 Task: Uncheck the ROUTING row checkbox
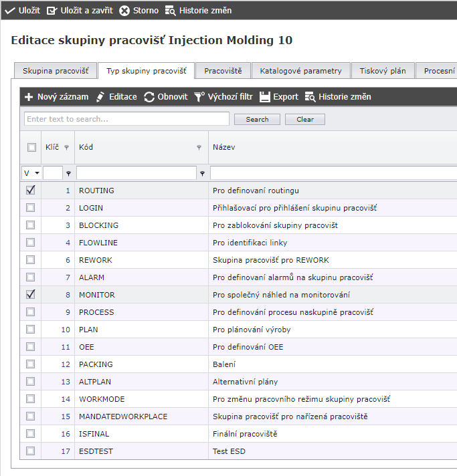pyautogui.click(x=31, y=191)
